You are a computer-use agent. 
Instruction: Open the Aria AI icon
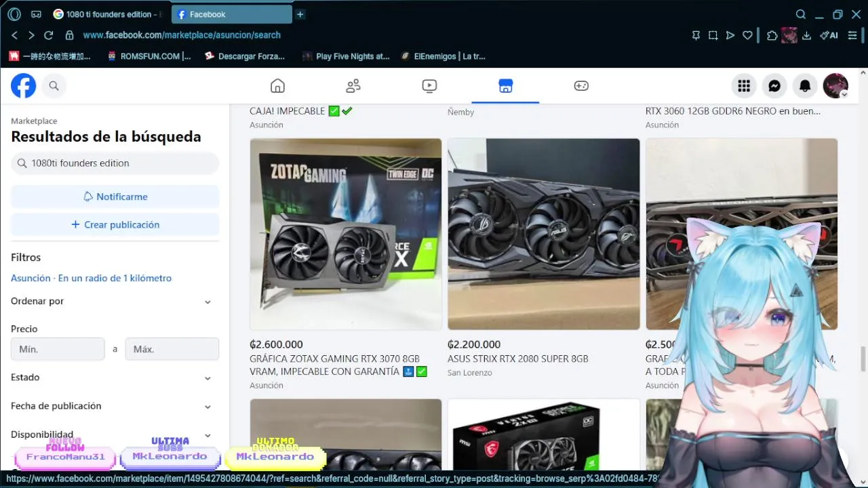829,35
